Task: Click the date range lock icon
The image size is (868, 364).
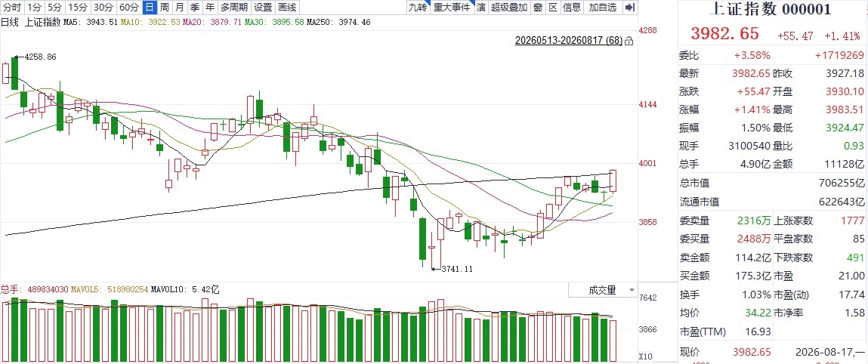Action: point(629,41)
